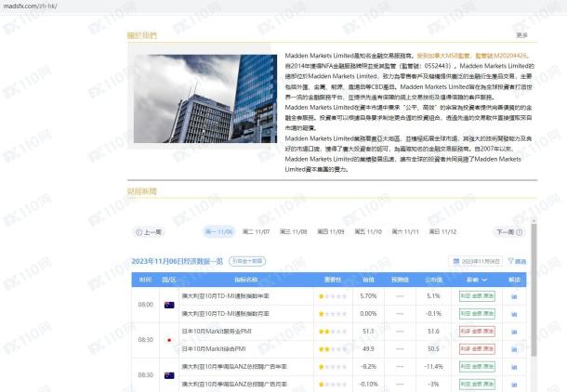Click the Japan flag in the 08:30 row
This screenshot has width=567, height=392.
(x=169, y=340)
